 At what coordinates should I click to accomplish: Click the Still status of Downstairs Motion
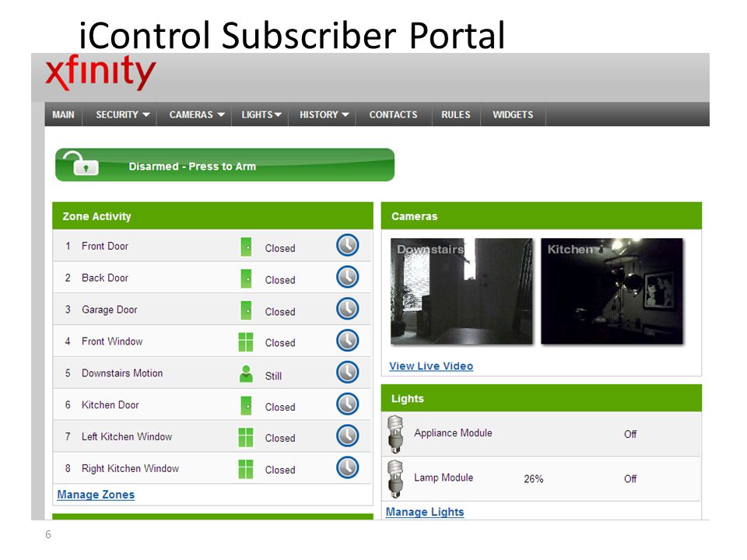point(273,376)
